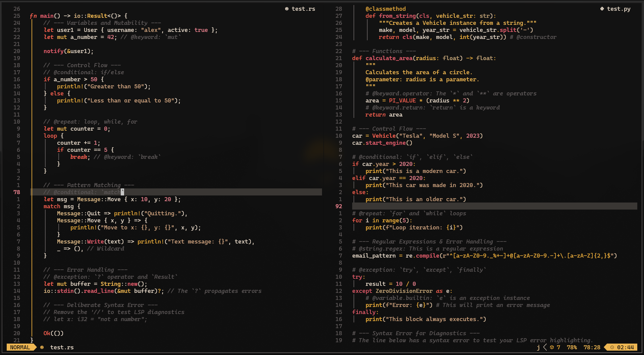This screenshot has height=355, width=644.
Task: Click the chevron separator left of the cube icon
Action: 544,347
